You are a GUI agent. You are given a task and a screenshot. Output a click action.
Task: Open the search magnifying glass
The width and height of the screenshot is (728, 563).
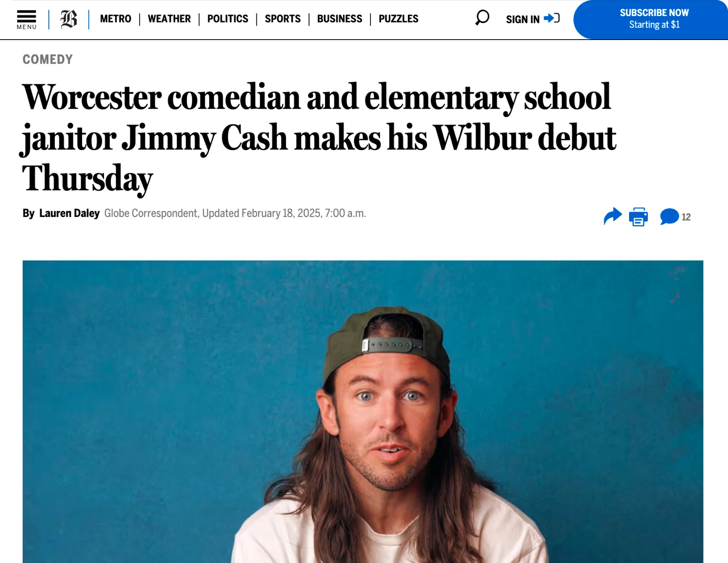[482, 18]
